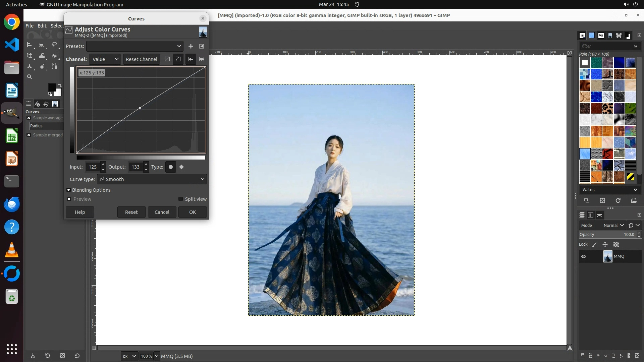Open the Edit menu
644x362 pixels.
[42, 26]
